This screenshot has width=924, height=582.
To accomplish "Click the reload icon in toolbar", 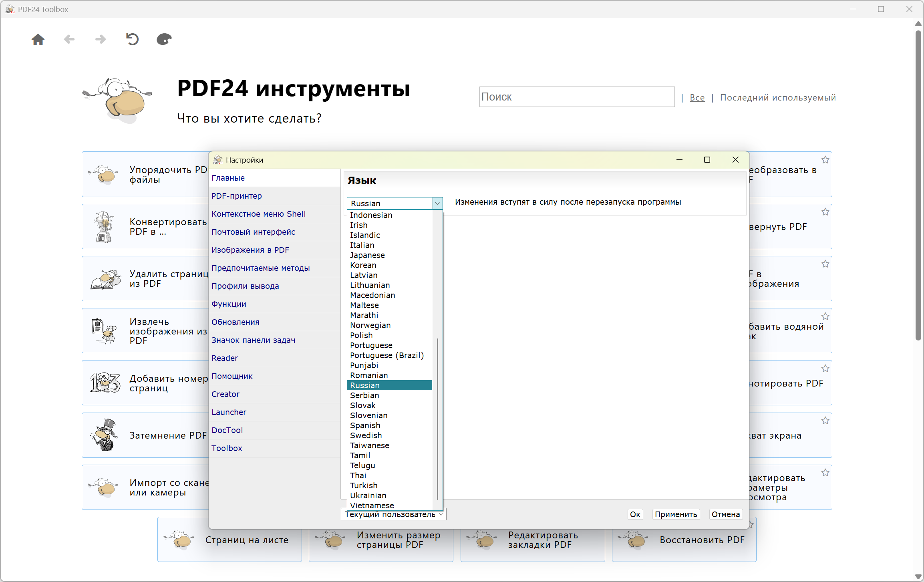I will click(132, 39).
